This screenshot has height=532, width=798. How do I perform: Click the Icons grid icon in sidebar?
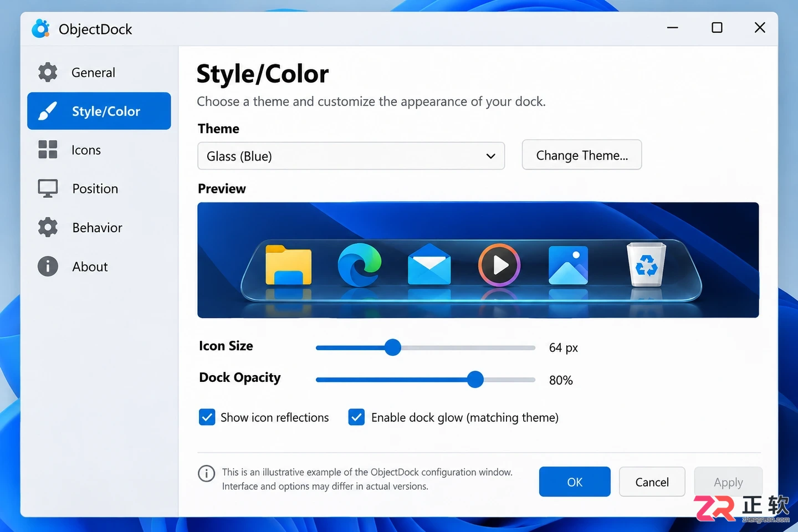[48, 150]
